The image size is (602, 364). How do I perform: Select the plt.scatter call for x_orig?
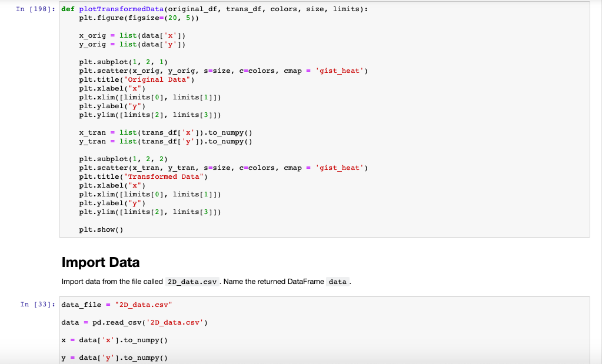click(x=177, y=71)
